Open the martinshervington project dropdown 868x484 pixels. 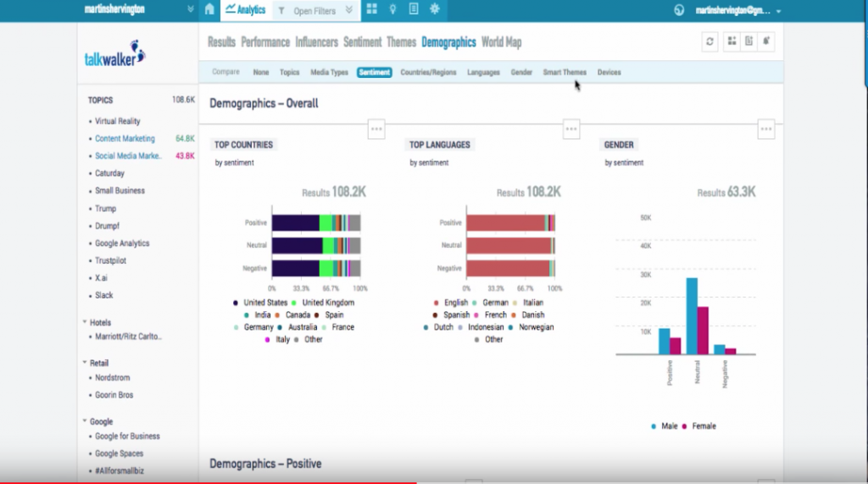click(x=191, y=9)
